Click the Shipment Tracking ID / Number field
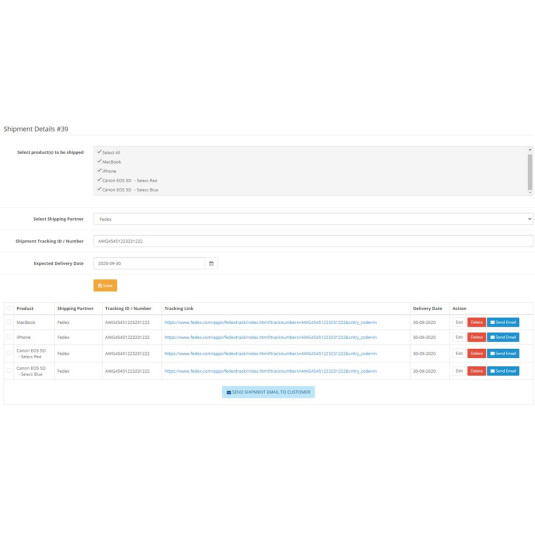Image resolution: width=535 pixels, height=535 pixels. (313, 241)
